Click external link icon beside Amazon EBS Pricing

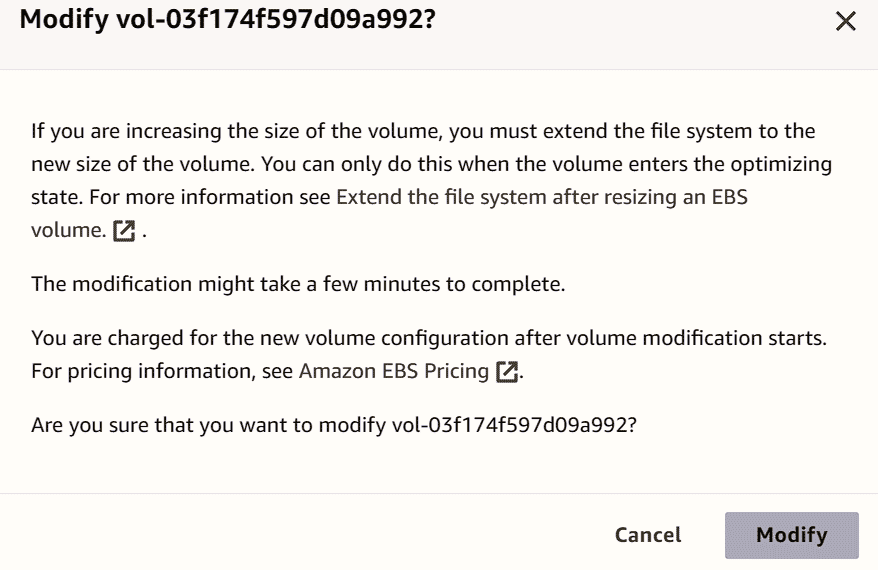click(x=507, y=372)
